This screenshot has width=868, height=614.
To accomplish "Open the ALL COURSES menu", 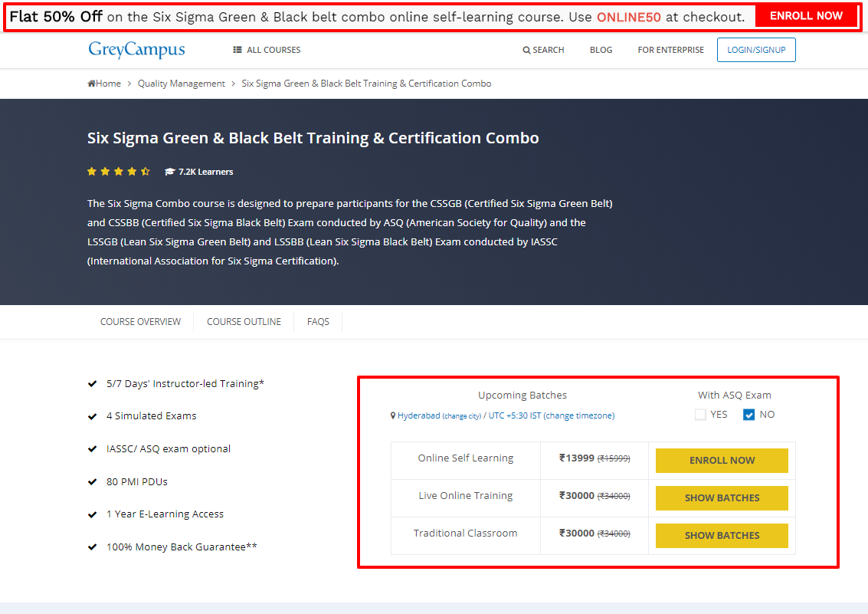I will (x=267, y=50).
